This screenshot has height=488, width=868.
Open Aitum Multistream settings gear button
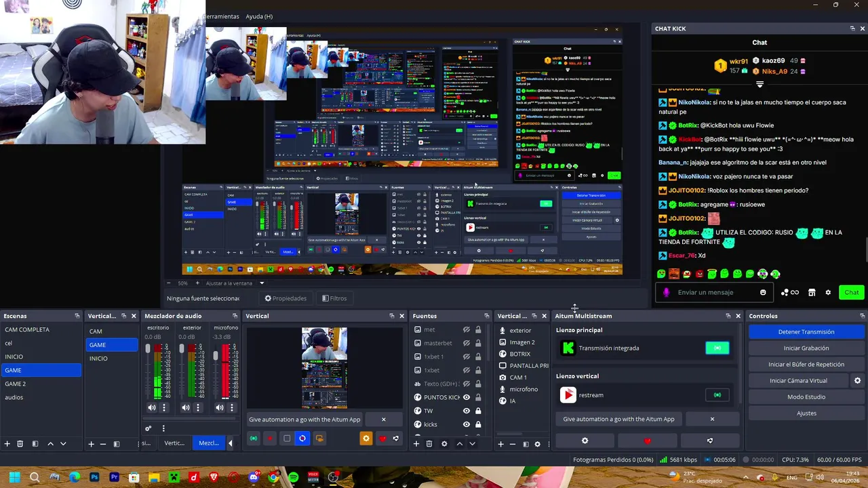(x=585, y=441)
